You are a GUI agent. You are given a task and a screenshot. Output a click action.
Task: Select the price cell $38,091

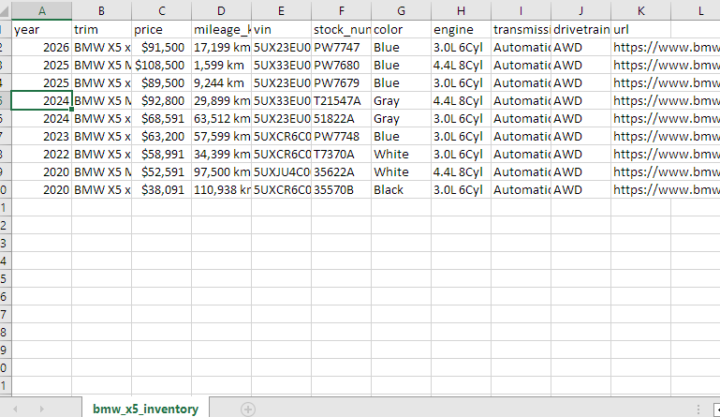(x=162, y=190)
